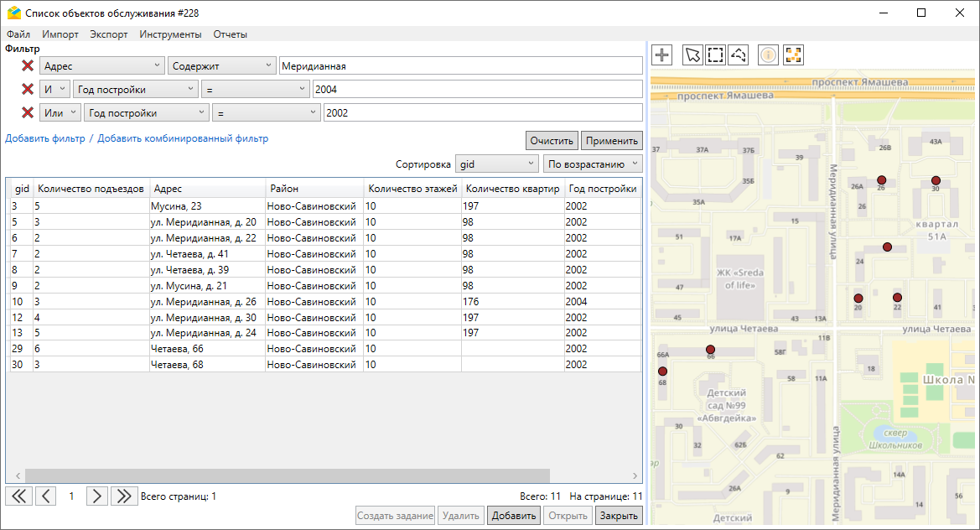Select the arrow pointer map tool
The height and width of the screenshot is (530, 980).
[692, 55]
